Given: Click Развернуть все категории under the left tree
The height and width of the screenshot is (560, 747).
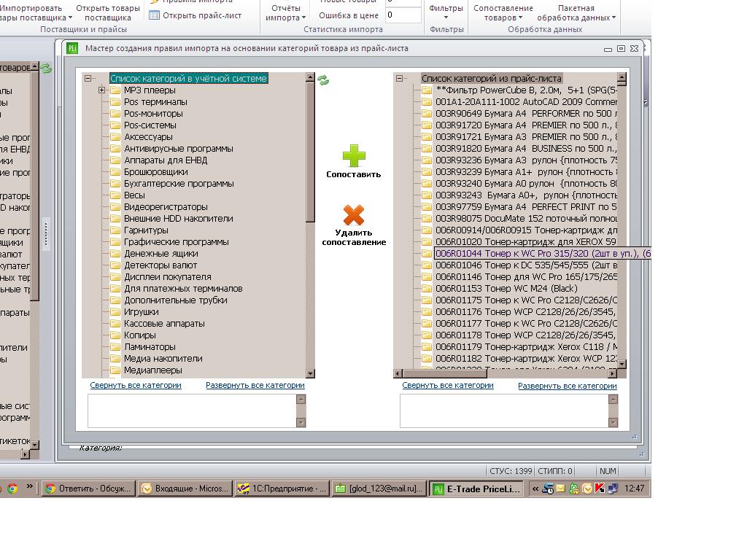Looking at the screenshot, I should [255, 385].
